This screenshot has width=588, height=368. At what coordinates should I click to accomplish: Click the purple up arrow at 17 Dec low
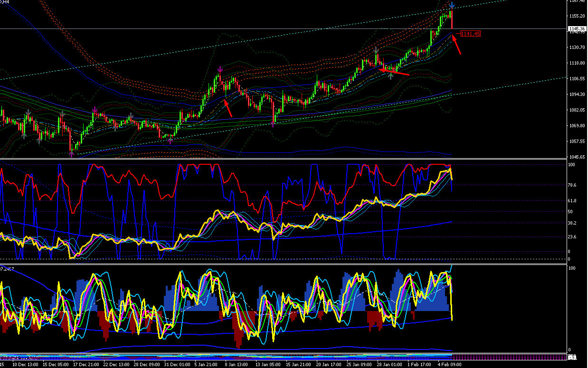click(71, 153)
